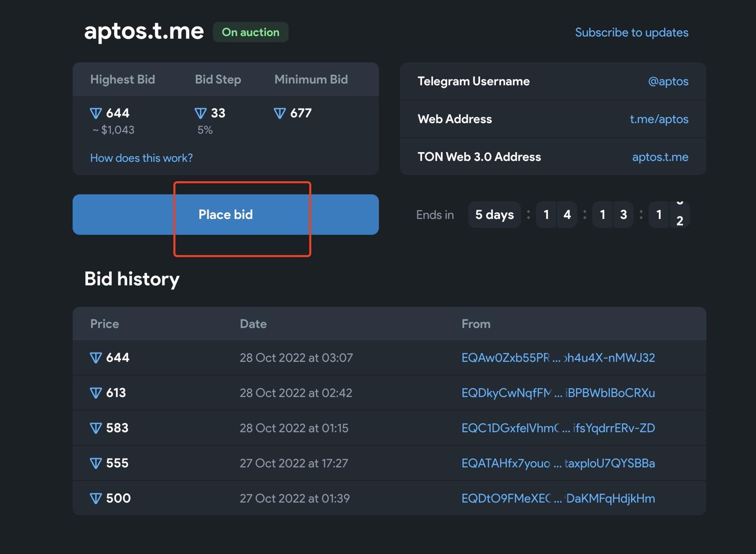756x554 pixels.
Task: Open bidder address starting with EQDkyCwNqfFM
Action: click(558, 393)
